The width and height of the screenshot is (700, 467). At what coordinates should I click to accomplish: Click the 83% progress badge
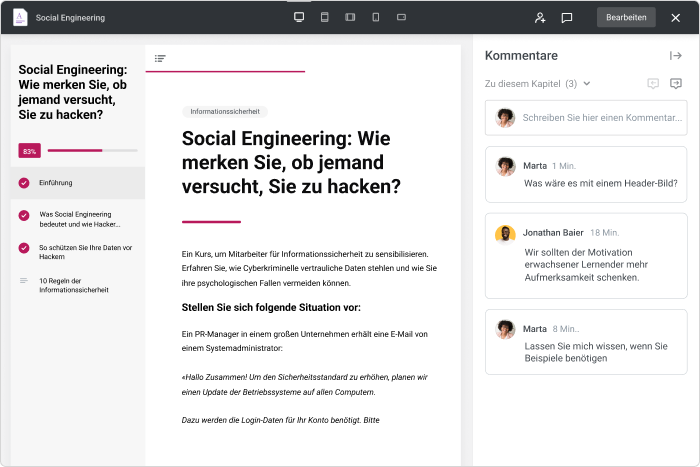pyautogui.click(x=29, y=151)
